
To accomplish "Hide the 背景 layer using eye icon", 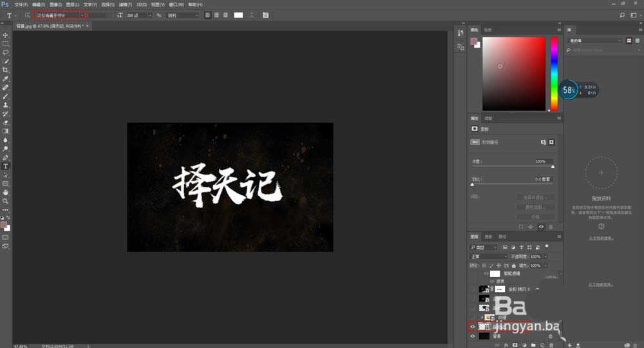I will (x=473, y=336).
